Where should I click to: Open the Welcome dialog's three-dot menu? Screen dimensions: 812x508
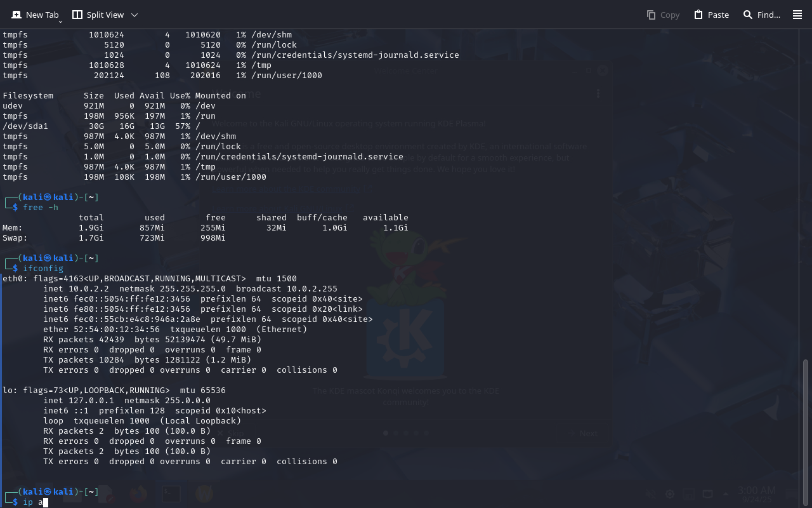pyautogui.click(x=598, y=93)
